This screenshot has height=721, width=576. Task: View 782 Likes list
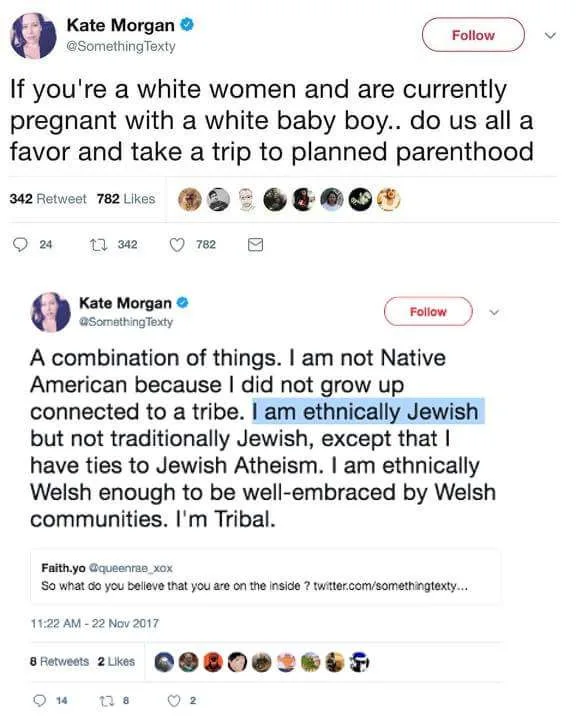coord(126,199)
